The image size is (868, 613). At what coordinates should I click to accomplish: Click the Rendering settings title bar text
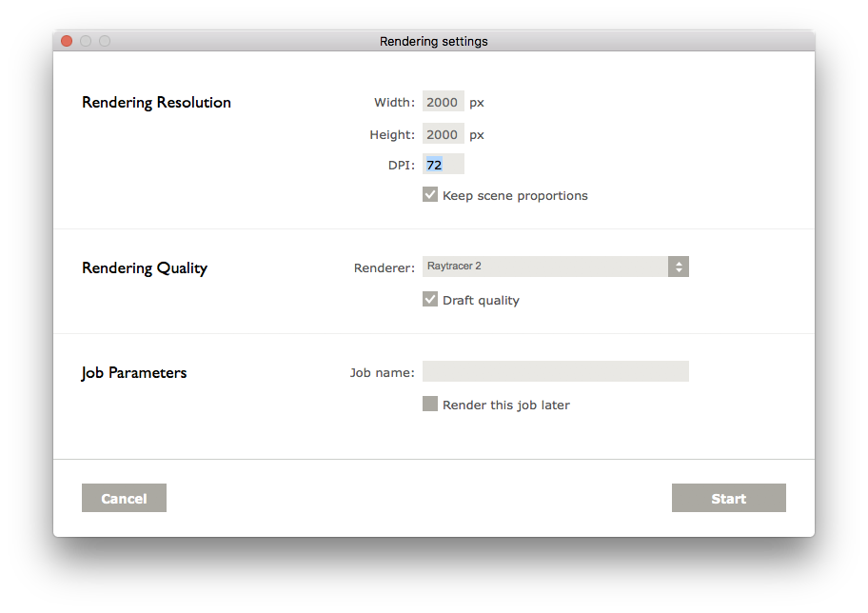click(x=433, y=42)
